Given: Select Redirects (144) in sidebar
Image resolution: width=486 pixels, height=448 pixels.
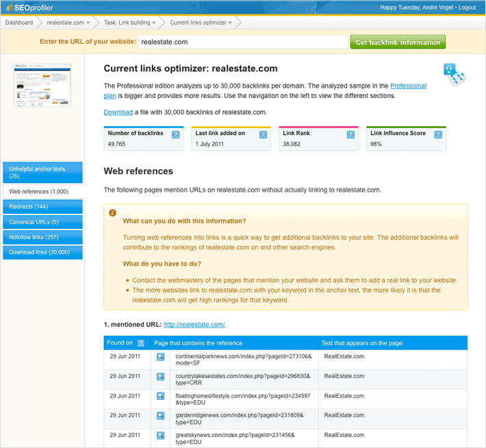Looking at the screenshot, I should pos(42,206).
